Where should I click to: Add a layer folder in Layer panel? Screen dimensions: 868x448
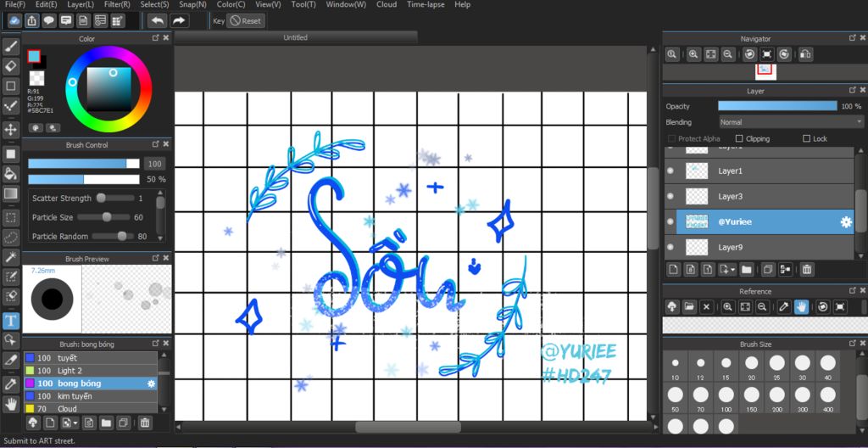(746, 270)
